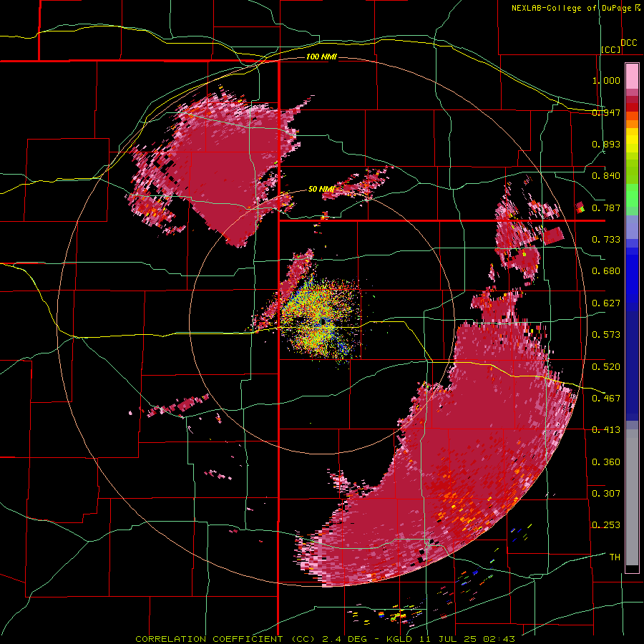Pick the gray lower section of the color scale
The image size is (644, 644).
coord(632,497)
